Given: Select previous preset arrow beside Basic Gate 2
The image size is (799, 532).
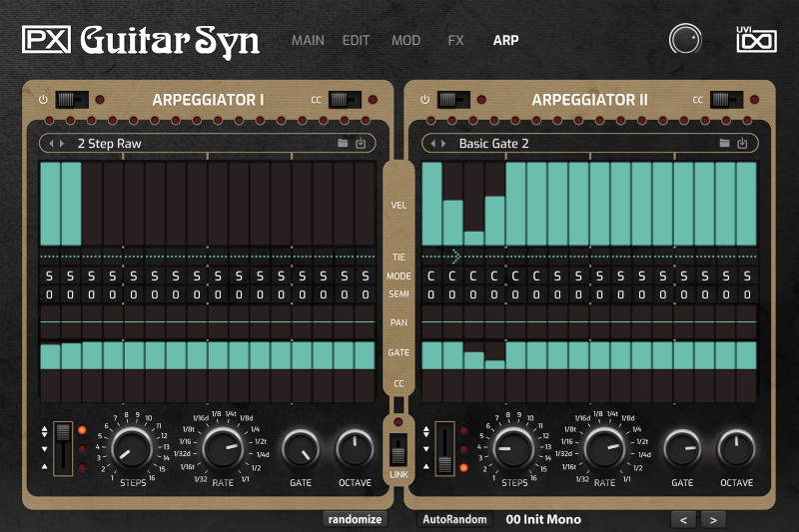Looking at the screenshot, I should point(433,144).
